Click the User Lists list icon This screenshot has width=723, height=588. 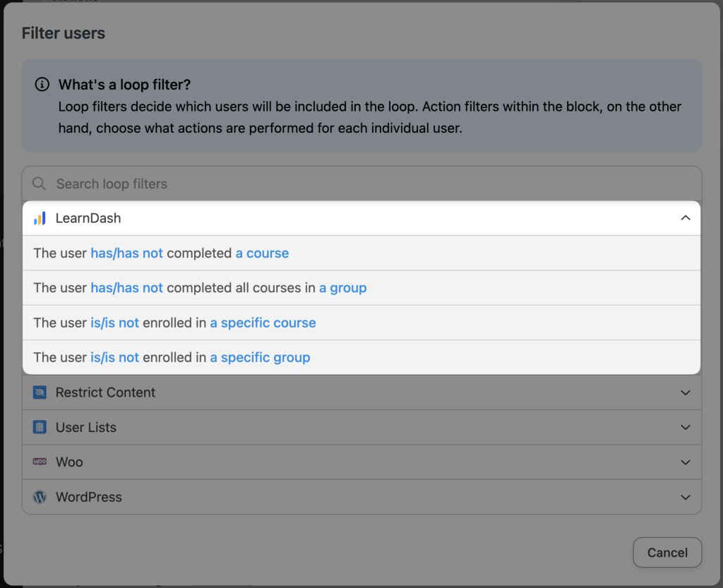click(40, 427)
